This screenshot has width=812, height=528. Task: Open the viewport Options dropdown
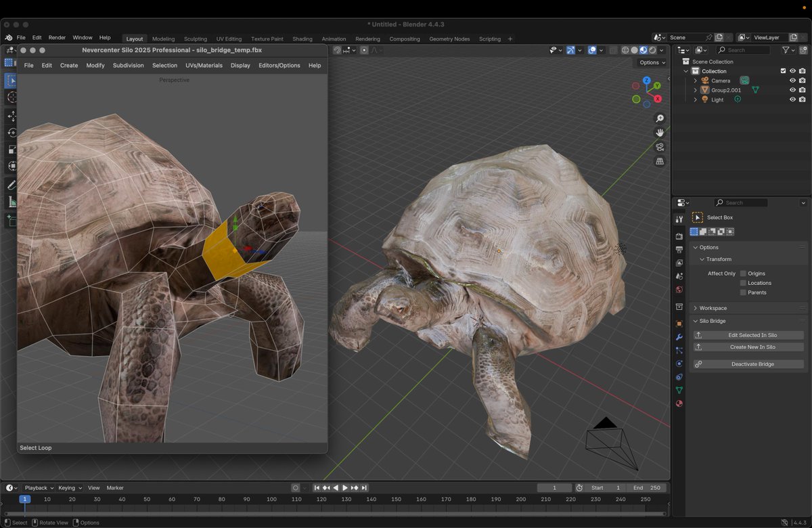(652, 62)
